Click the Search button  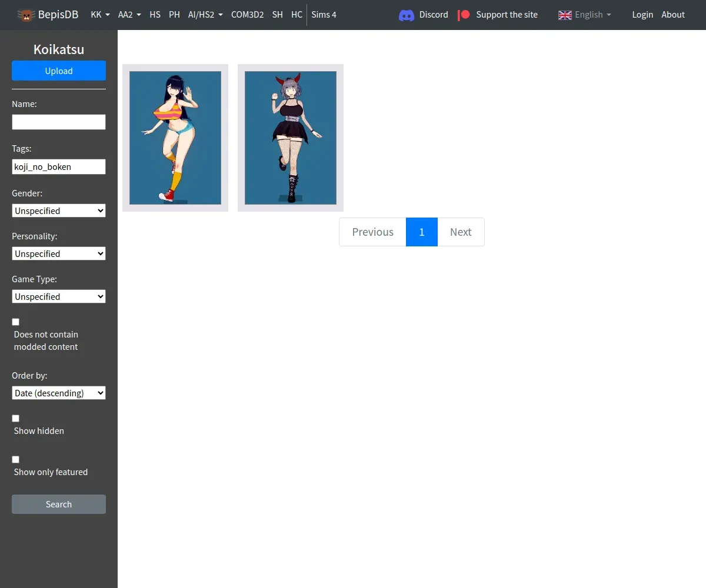click(59, 504)
